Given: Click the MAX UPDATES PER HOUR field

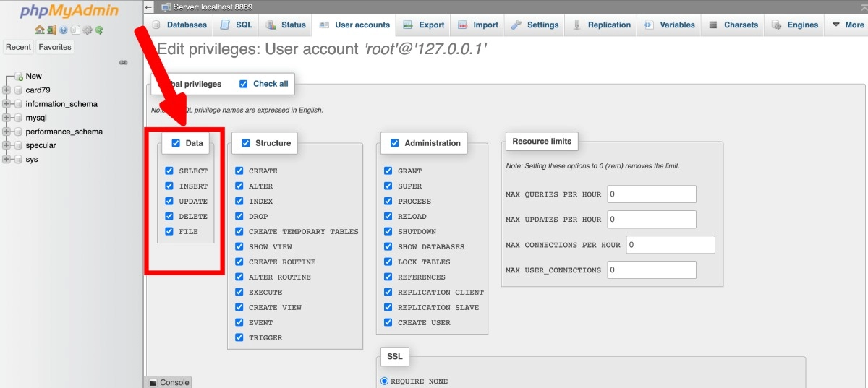Looking at the screenshot, I should (652, 220).
